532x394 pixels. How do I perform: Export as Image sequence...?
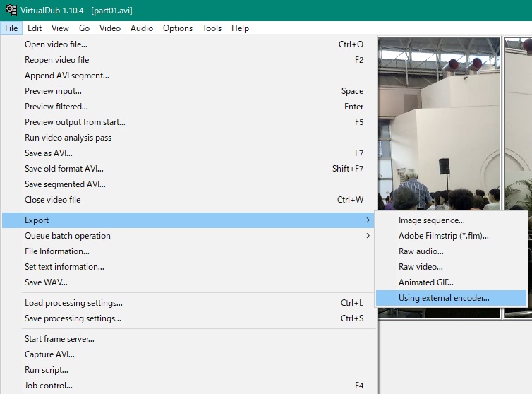451,220
